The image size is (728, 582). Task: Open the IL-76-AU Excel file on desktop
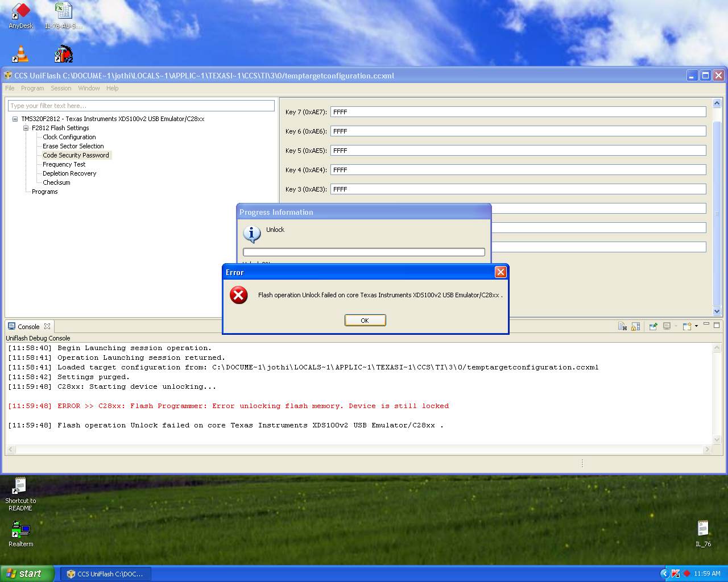coord(64,16)
